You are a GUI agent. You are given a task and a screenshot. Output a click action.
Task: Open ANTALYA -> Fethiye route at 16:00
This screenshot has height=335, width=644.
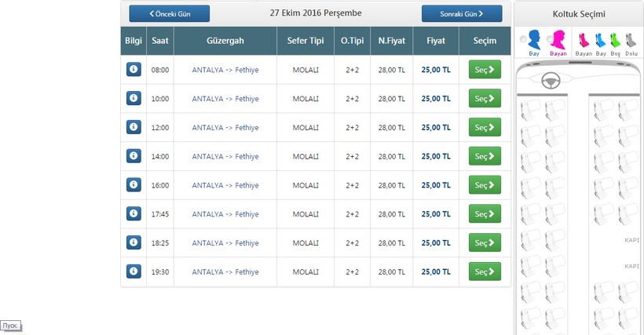point(225,185)
